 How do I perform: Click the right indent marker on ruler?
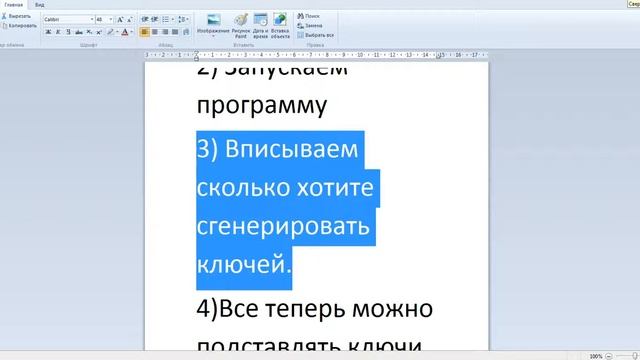(439, 57)
